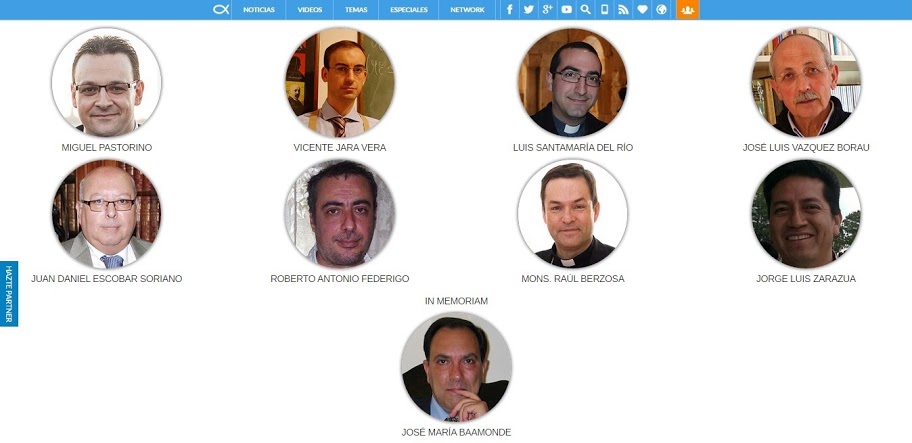Open the MIGUEL PASTORINO name link
This screenshot has height=443, width=912.
(x=106, y=148)
